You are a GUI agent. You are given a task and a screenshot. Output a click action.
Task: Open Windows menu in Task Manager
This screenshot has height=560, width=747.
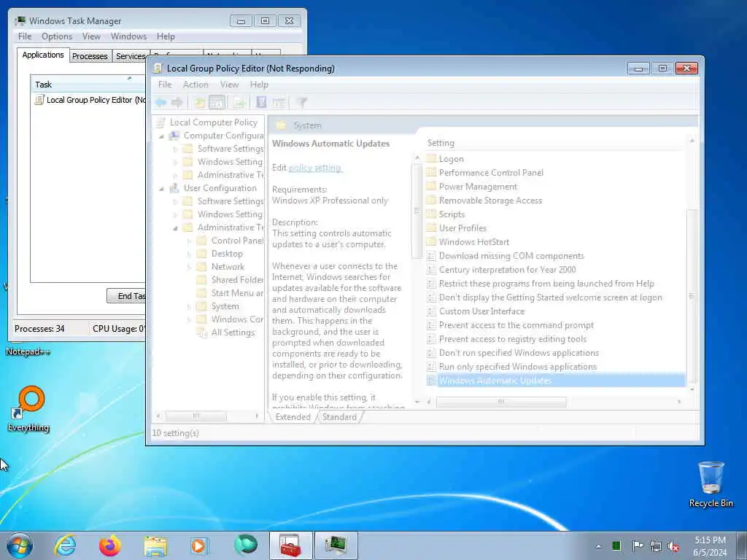pyautogui.click(x=128, y=36)
